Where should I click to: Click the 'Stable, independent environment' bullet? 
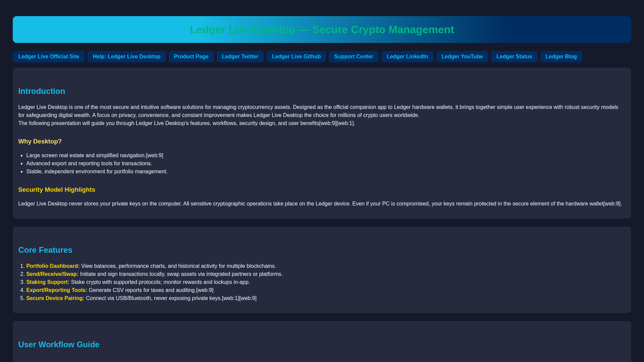click(x=97, y=172)
